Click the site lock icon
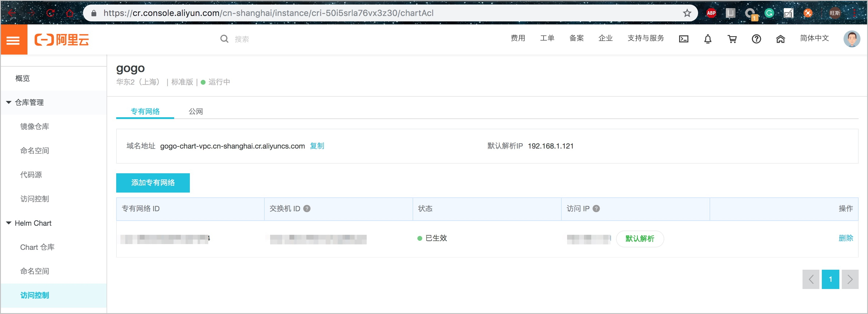This screenshot has width=868, height=314. (x=94, y=13)
